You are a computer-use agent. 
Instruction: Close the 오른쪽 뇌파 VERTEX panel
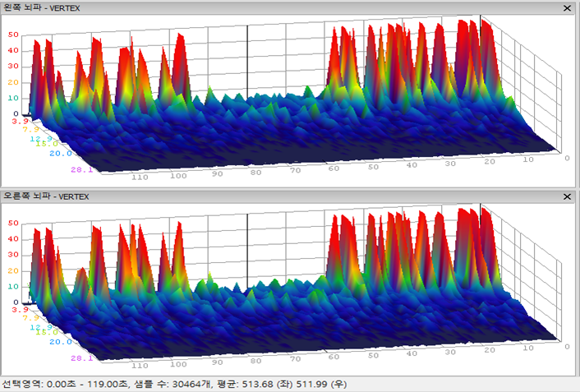point(567,197)
